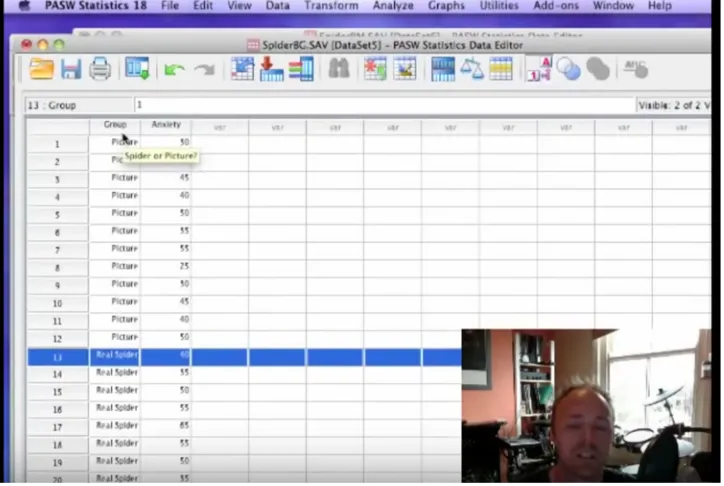Click the Go to case icon
The height and width of the screenshot is (486, 724).
[242, 69]
